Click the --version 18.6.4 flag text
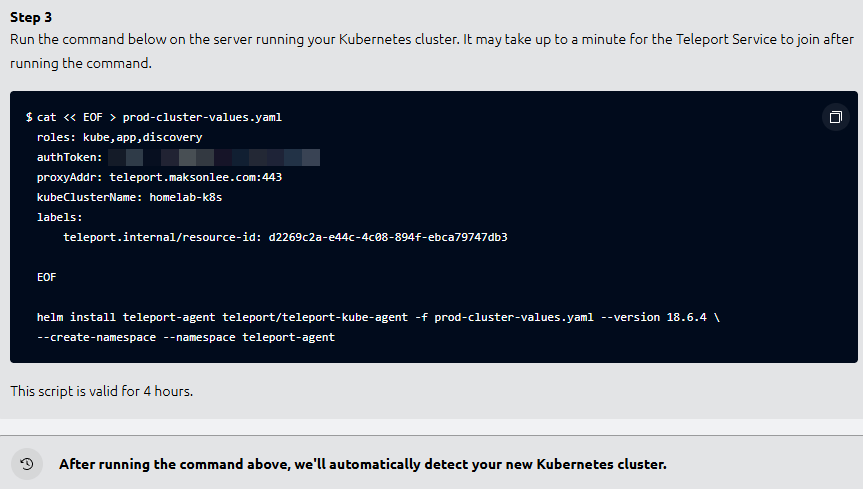 [659, 317]
